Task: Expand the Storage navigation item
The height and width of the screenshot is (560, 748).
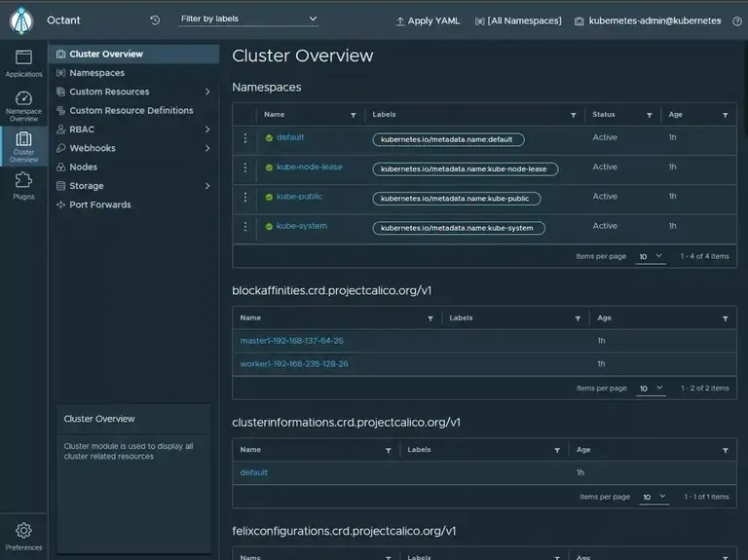Action: [207, 186]
